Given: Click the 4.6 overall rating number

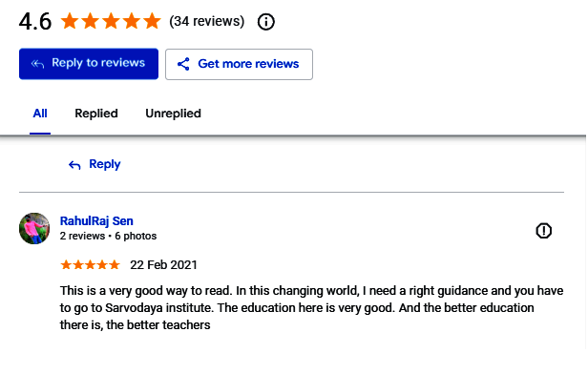Looking at the screenshot, I should pyautogui.click(x=35, y=21).
